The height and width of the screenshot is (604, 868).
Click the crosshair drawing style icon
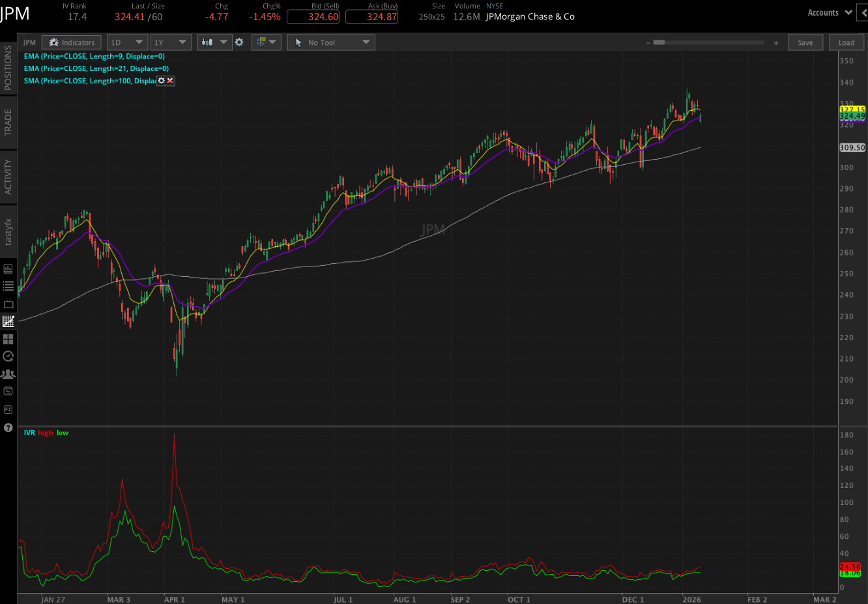(x=261, y=42)
